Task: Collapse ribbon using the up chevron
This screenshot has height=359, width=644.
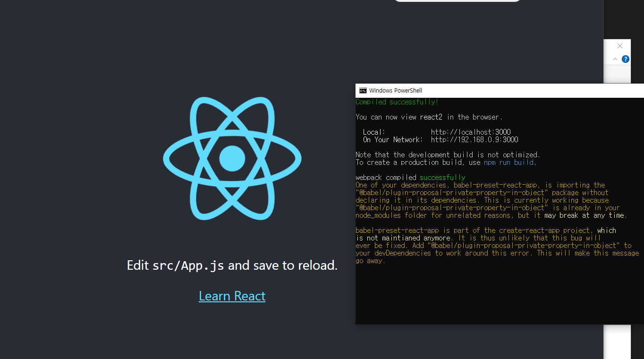Action: tap(615, 59)
